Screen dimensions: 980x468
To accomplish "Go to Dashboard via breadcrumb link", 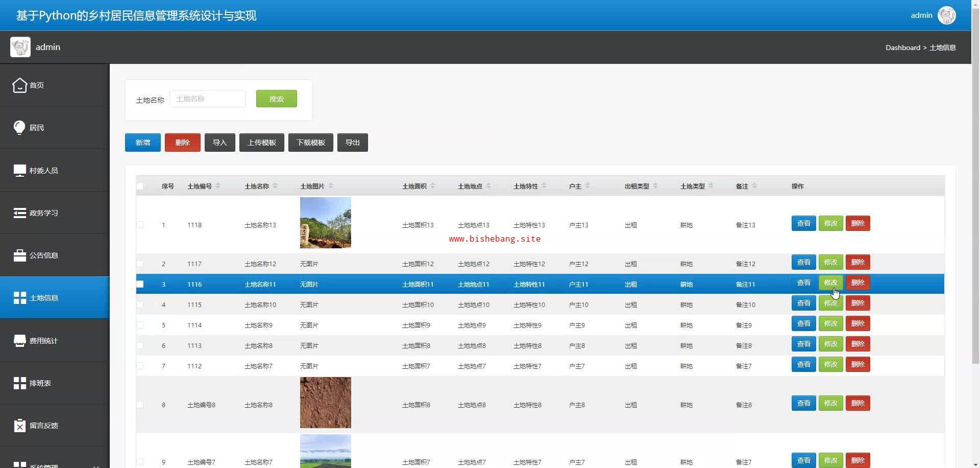I will (x=902, y=48).
